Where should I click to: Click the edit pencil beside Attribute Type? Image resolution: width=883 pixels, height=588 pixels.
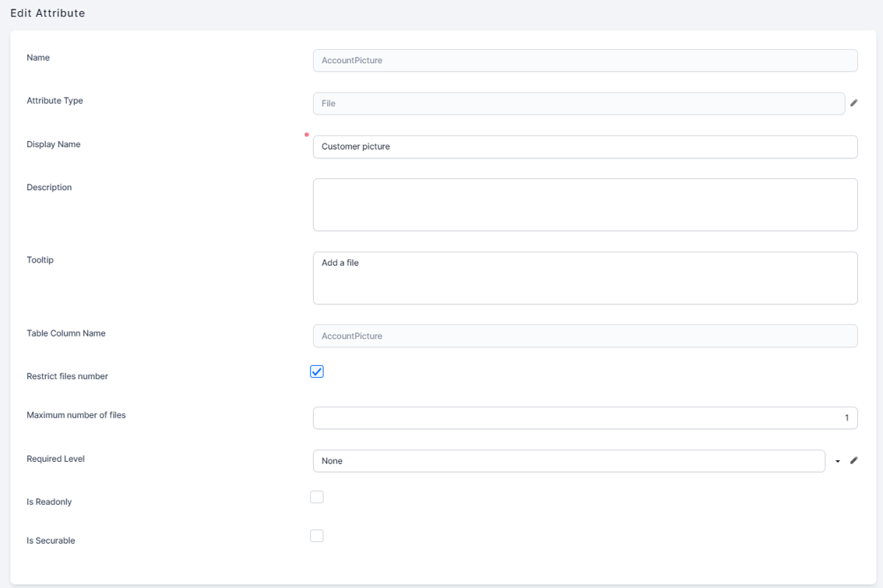[x=853, y=103]
